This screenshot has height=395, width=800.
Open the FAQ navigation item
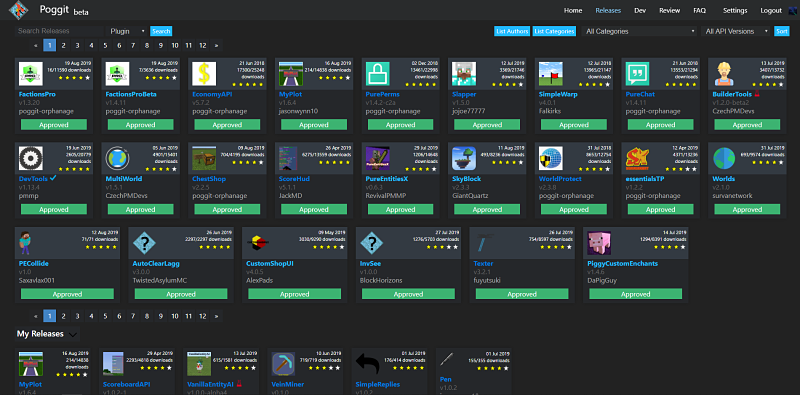pyautogui.click(x=699, y=11)
